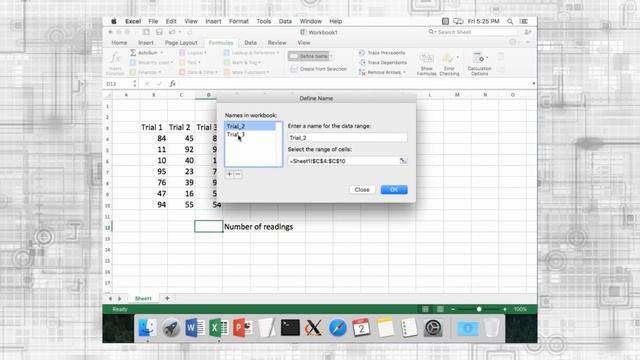The height and width of the screenshot is (360, 640).
Task: Click the Save icon in the title toolbar
Action: [159, 32]
